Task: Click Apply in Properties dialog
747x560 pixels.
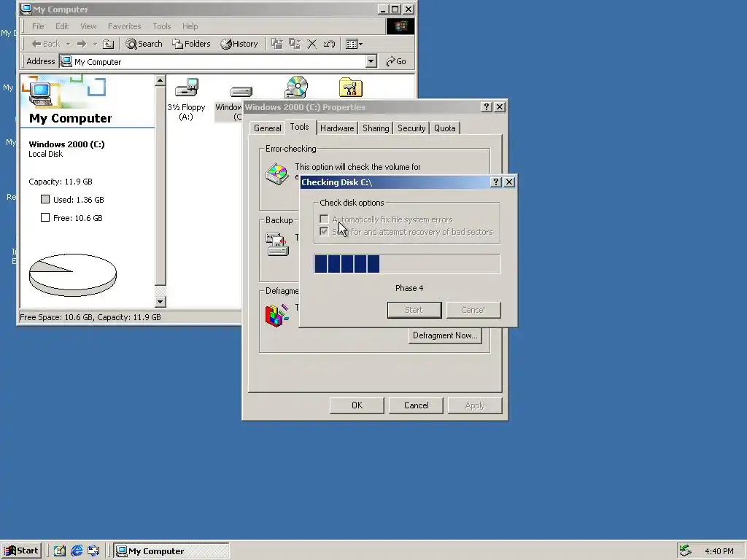Action: pyautogui.click(x=475, y=405)
